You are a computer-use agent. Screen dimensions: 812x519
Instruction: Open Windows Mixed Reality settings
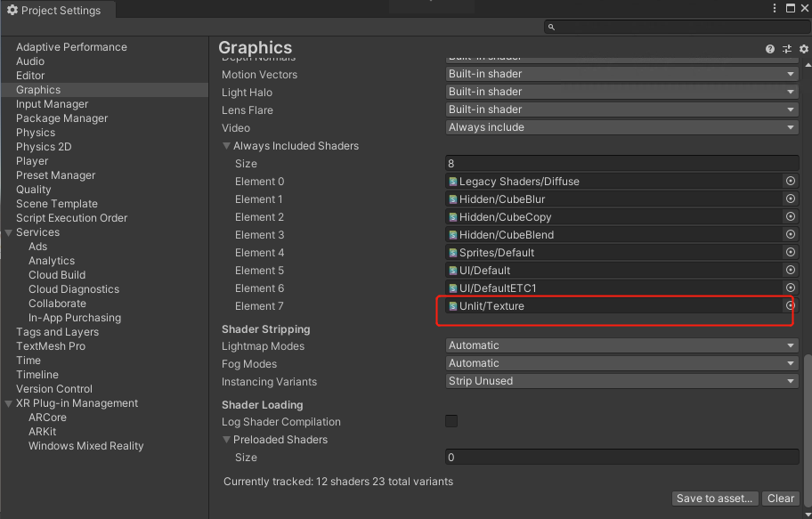[86, 446]
